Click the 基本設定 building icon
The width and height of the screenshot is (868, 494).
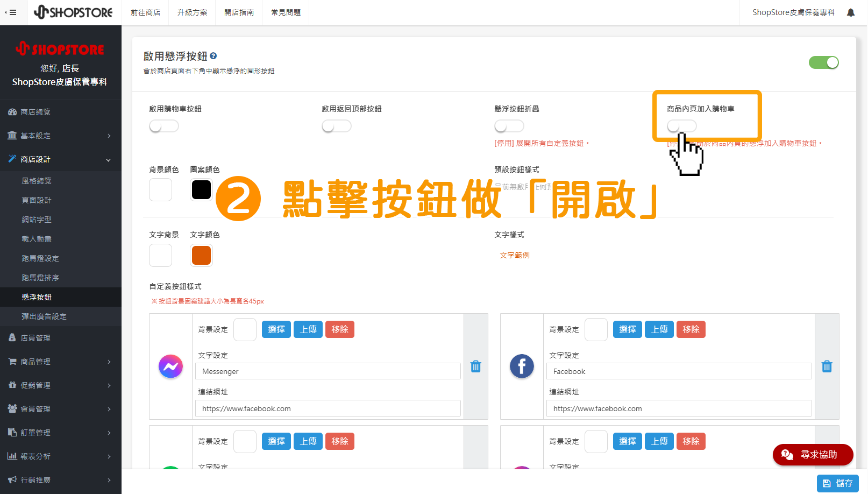click(x=12, y=136)
